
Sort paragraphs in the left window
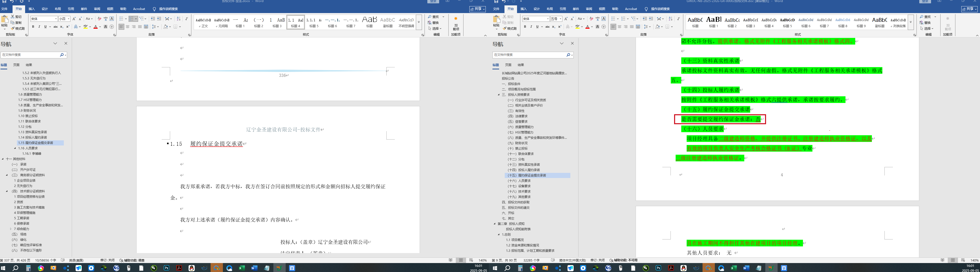[x=179, y=19]
